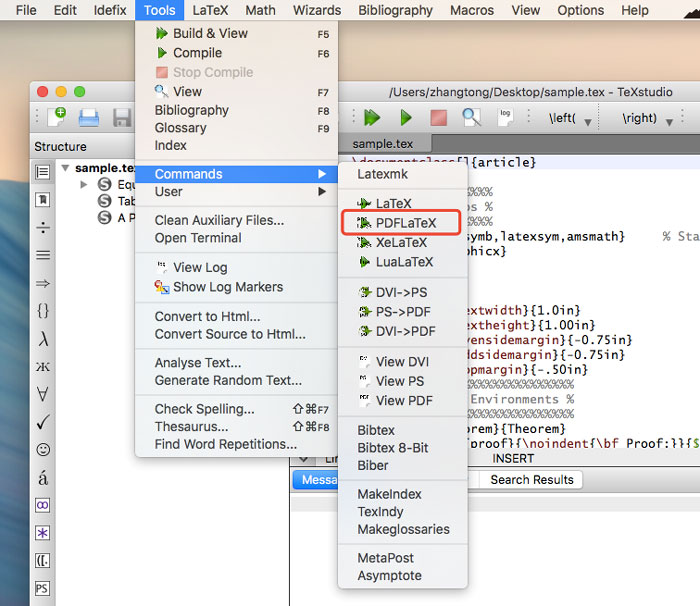Screen dimensions: 700x606
Task: Open the \left( dropdown arrow
Action: (x=588, y=122)
